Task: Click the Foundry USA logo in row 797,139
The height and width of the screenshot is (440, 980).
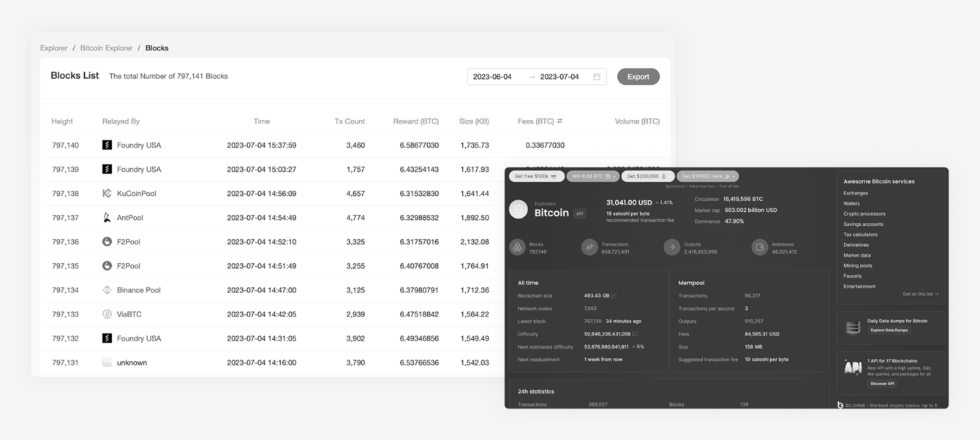Action: 107,170
